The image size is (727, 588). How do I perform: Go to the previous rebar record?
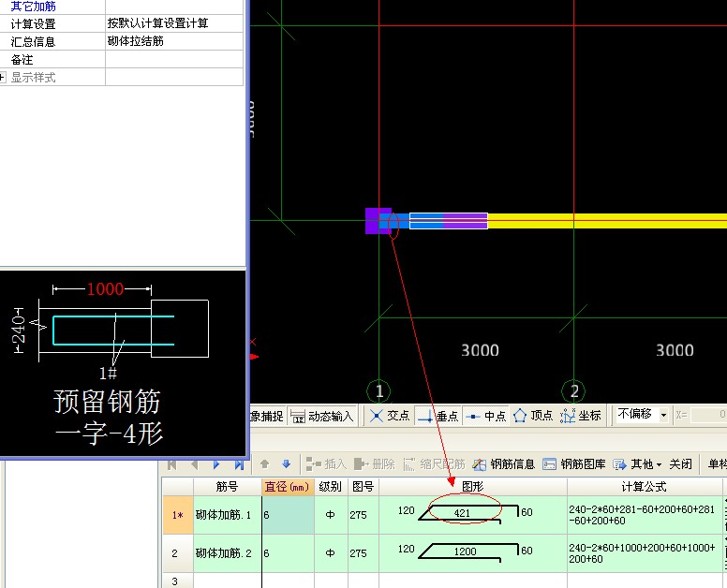pyautogui.click(x=194, y=464)
